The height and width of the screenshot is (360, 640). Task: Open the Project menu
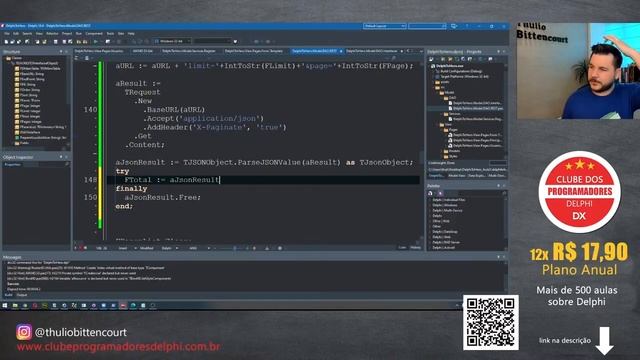pyautogui.click(x=67, y=33)
